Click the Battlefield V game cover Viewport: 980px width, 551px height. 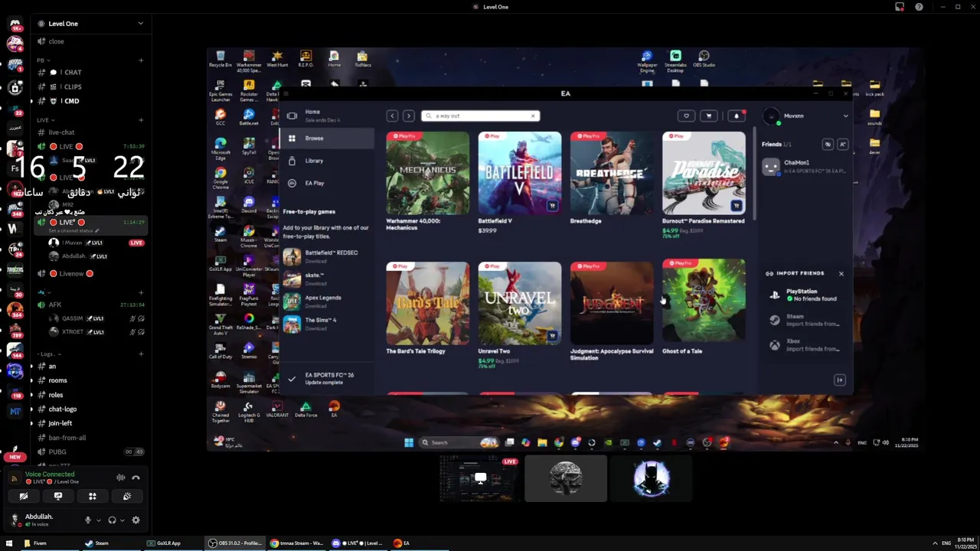coord(520,173)
